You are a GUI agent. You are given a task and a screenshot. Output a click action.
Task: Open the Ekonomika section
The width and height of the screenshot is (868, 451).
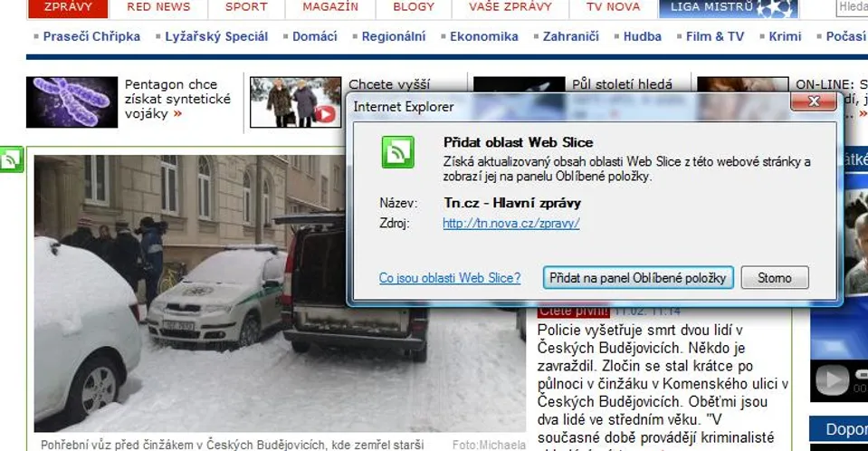tap(484, 36)
